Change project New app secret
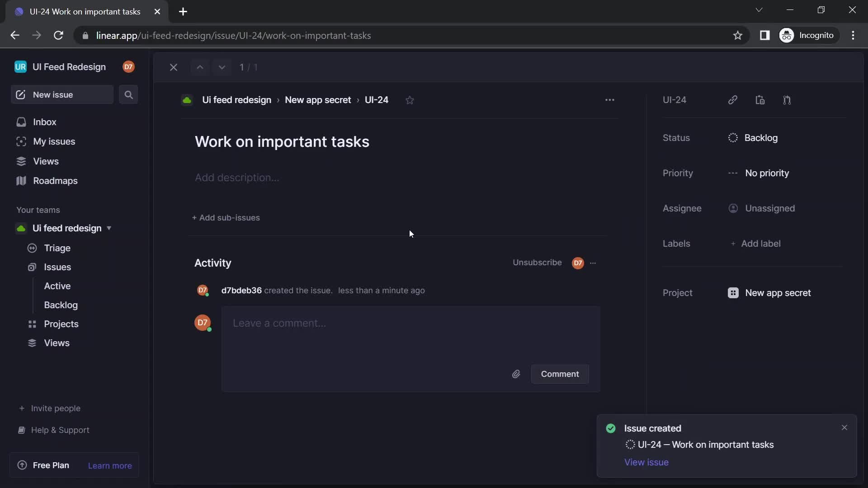Image resolution: width=868 pixels, height=488 pixels. point(769,293)
